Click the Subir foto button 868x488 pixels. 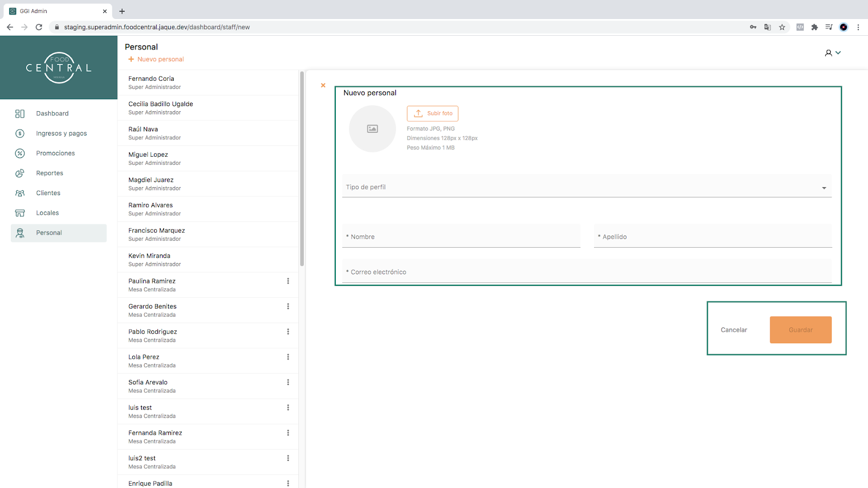(x=432, y=113)
